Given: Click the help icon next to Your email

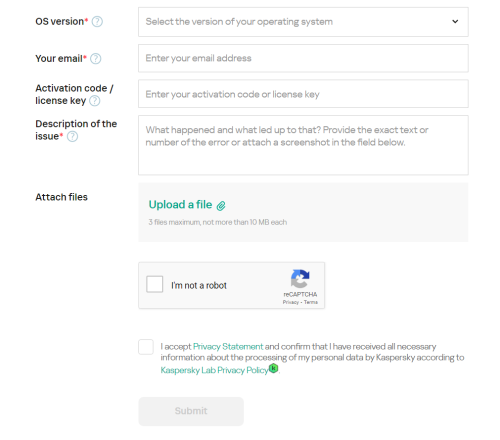Looking at the screenshot, I should click(96, 59).
